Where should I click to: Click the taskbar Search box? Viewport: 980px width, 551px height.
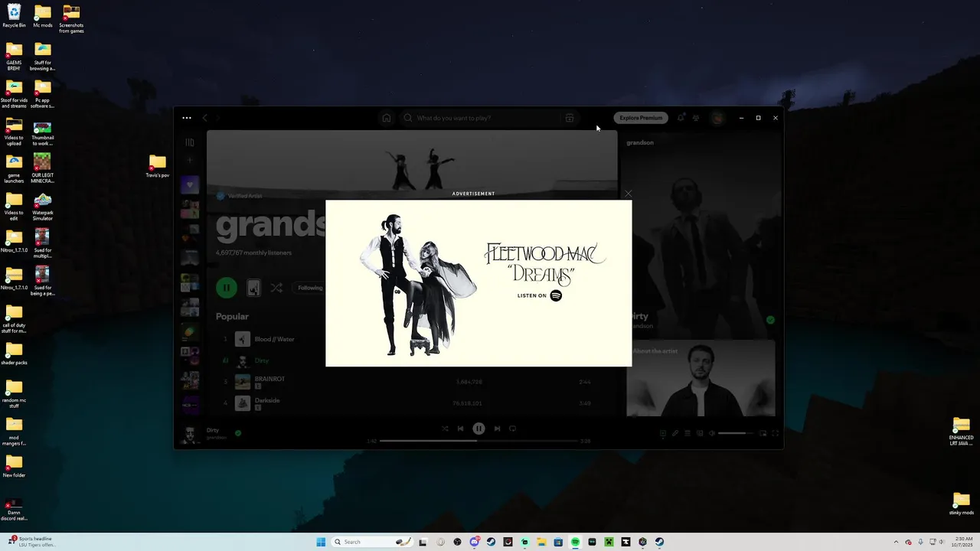tap(373, 542)
